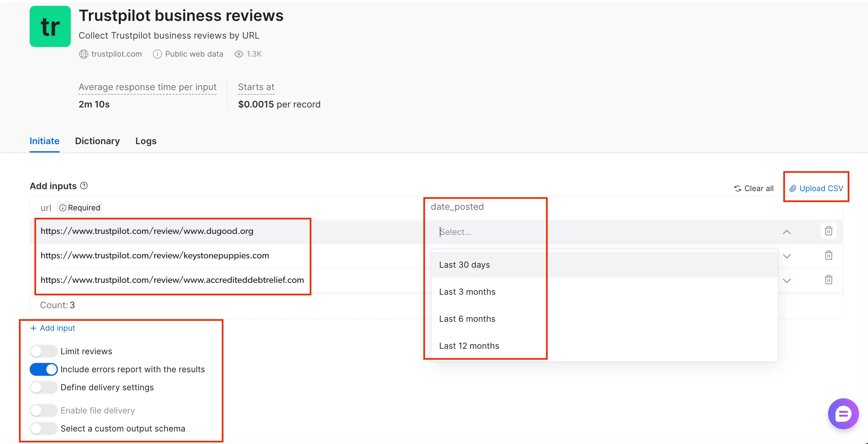Enable the Limit reviews toggle
The image size is (868, 444).
(x=43, y=351)
